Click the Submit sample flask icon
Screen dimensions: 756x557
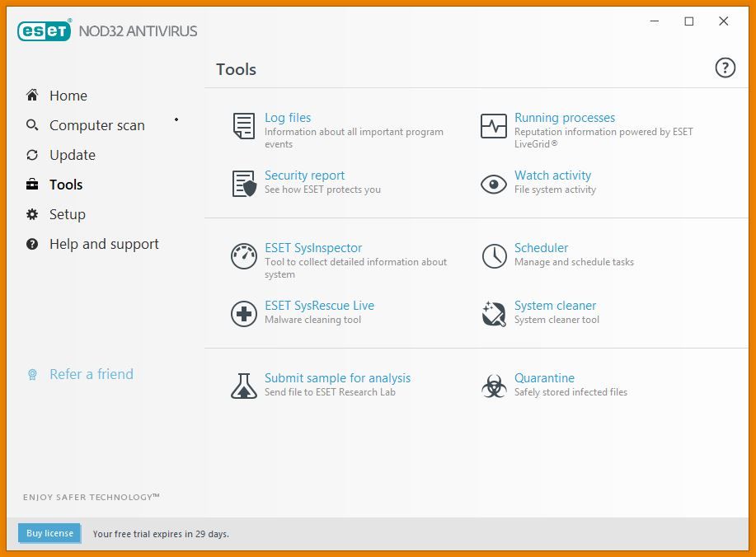244,385
